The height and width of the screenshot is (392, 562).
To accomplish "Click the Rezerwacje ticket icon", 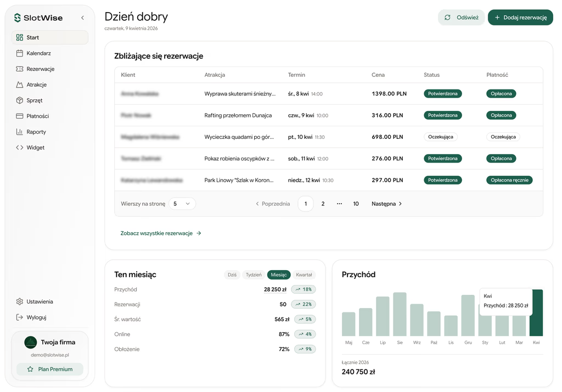I will (19, 69).
